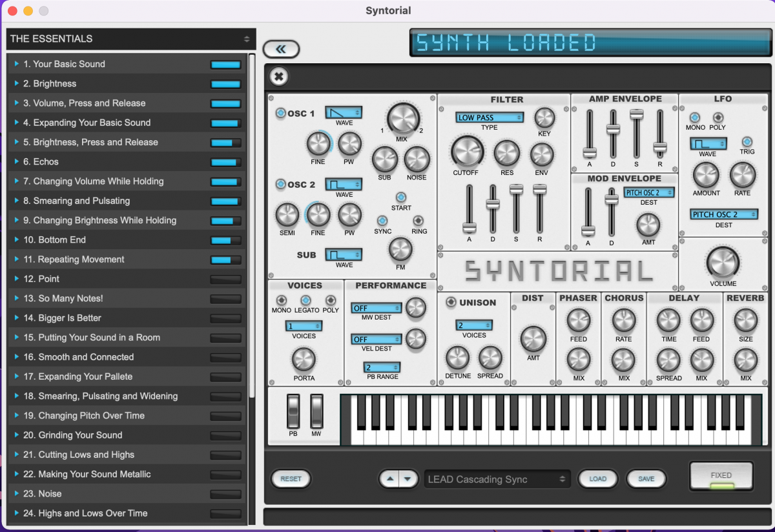Click the OSC 1 FINE tuning knob
The width and height of the screenshot is (775, 532).
pos(318,143)
